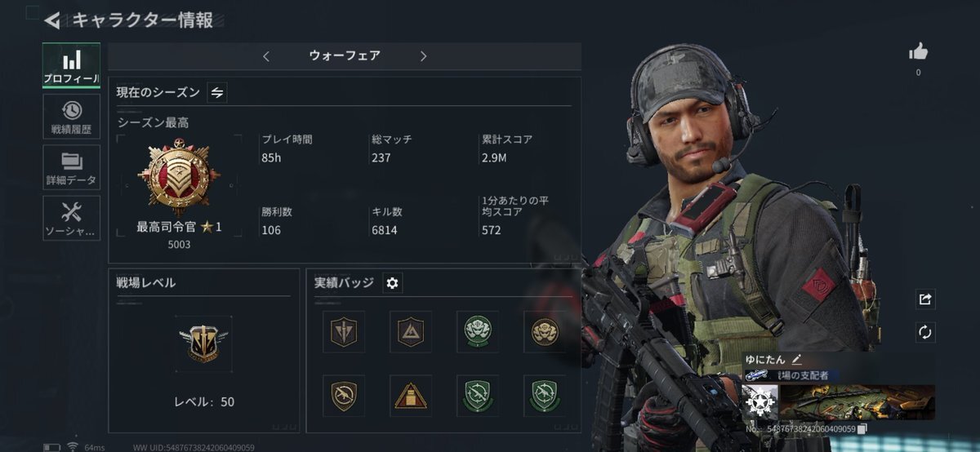Copy the player UID number
Screen dimensions: 980x452
click(862, 428)
